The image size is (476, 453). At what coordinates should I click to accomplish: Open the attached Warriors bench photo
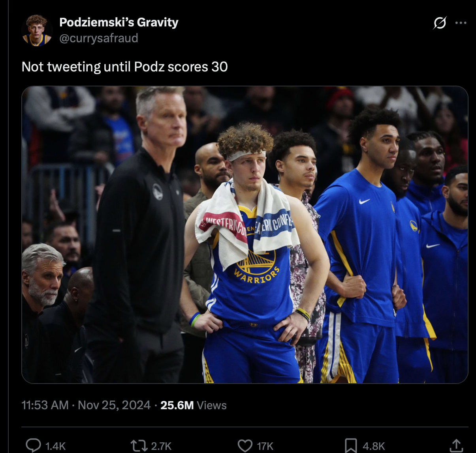(245, 235)
